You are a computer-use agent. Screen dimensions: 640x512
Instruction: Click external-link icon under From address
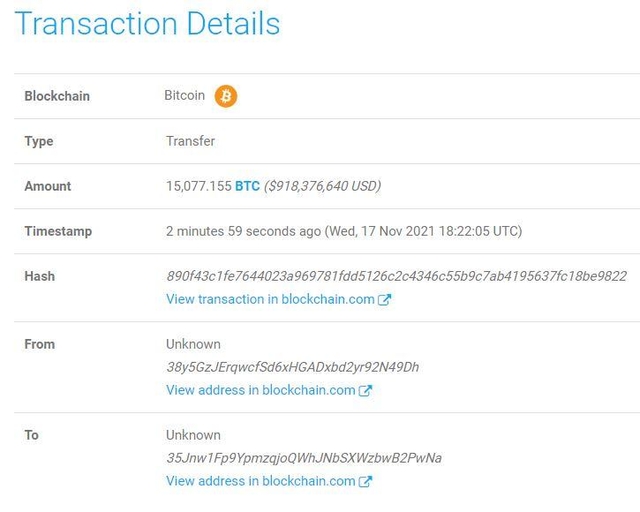365,391
